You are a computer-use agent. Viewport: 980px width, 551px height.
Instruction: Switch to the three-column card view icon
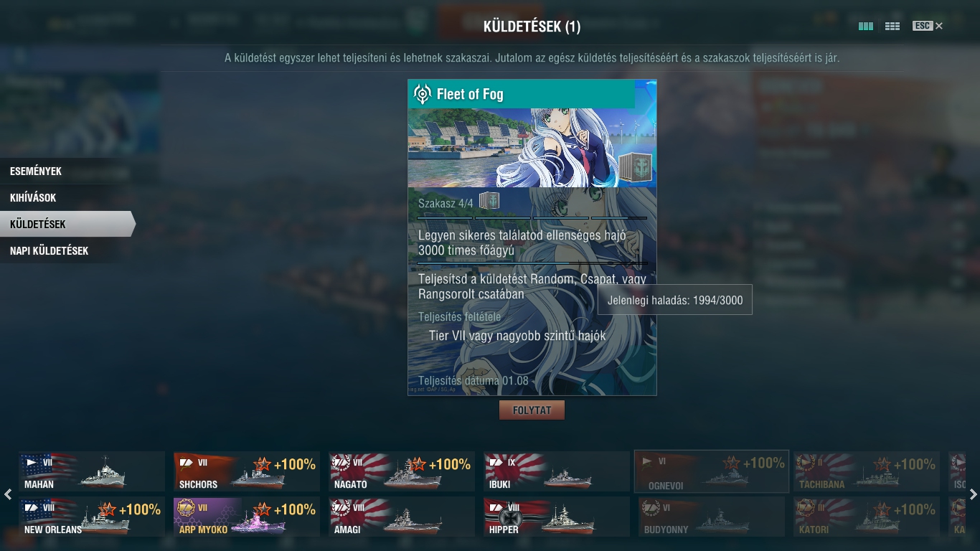(866, 26)
